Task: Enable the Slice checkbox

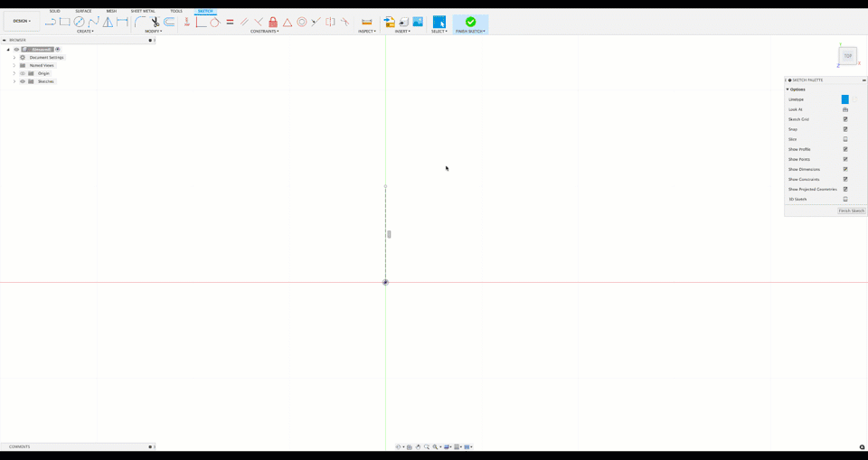Action: point(845,139)
